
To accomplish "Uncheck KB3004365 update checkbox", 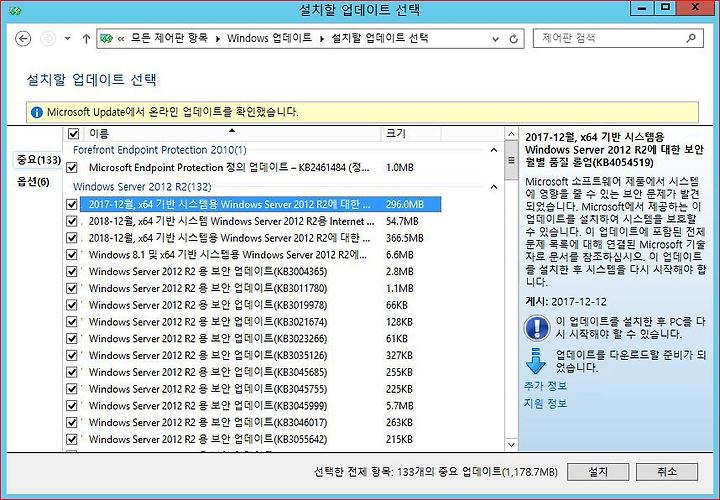I will [72, 271].
